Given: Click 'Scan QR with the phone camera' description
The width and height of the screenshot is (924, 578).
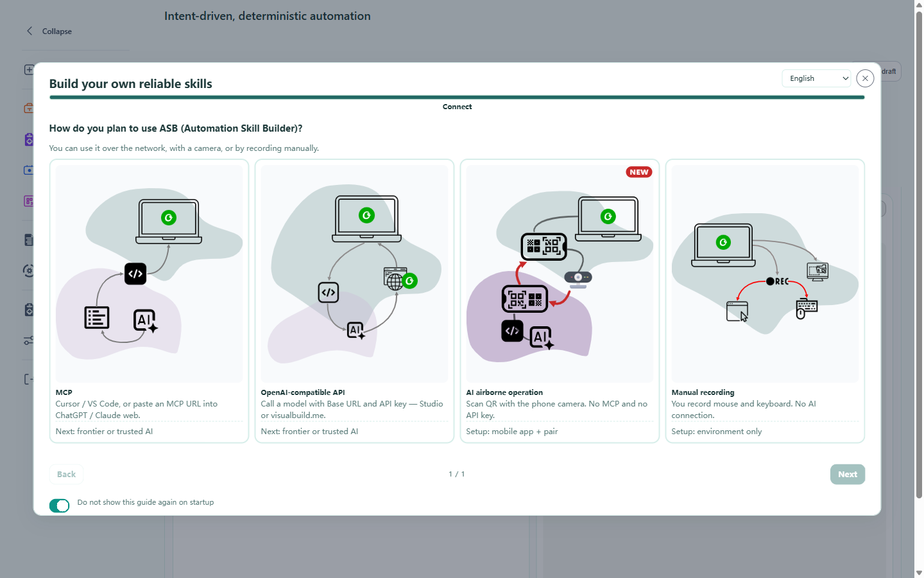Looking at the screenshot, I should (x=557, y=410).
